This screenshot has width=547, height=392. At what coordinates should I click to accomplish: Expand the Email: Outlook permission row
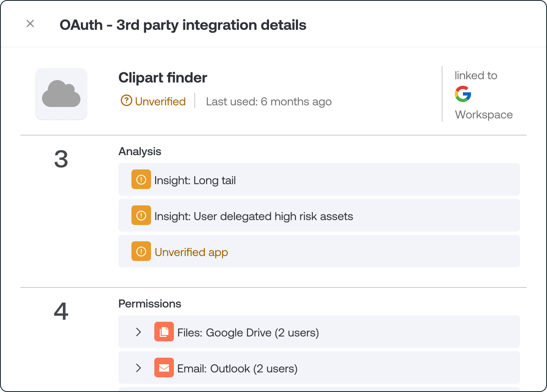(x=139, y=368)
